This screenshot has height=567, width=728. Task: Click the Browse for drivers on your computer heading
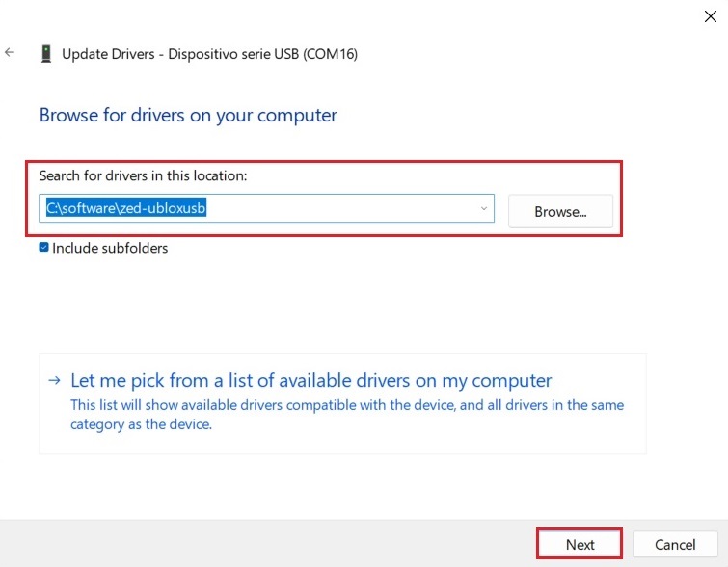click(x=188, y=115)
